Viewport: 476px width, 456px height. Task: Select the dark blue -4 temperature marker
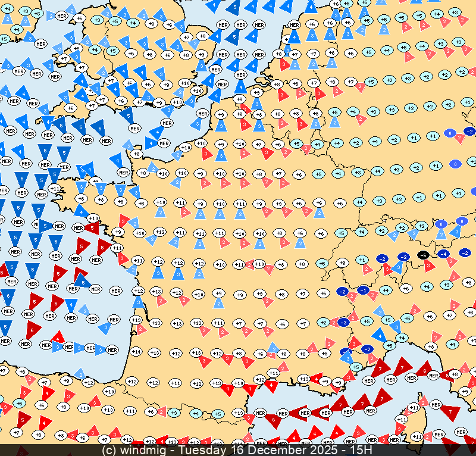click(443, 254)
